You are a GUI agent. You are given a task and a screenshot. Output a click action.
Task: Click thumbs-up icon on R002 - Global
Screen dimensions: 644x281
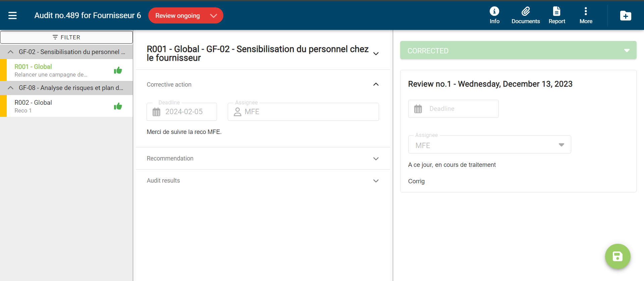(118, 106)
